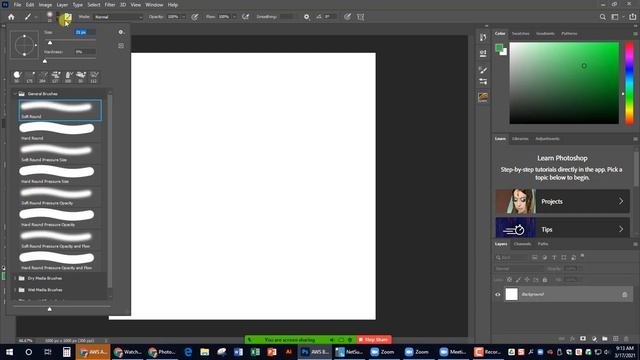
Task: Expand the Wet Media Brushes folder
Action: coord(15,290)
